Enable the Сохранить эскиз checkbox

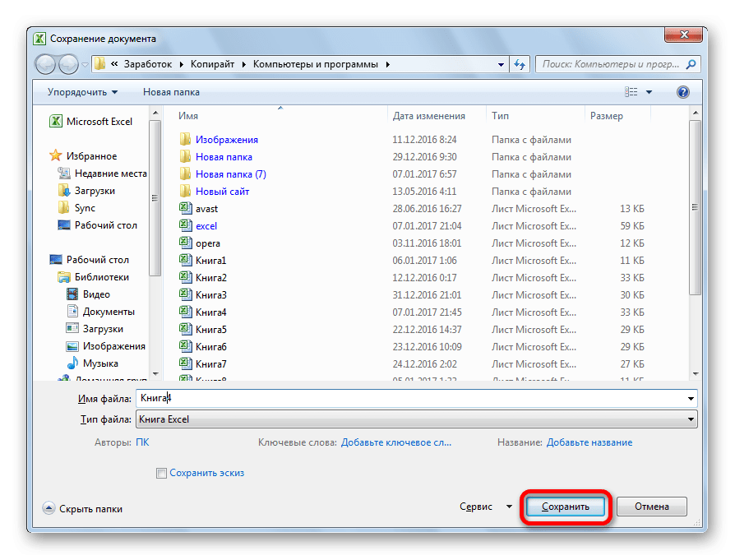[x=161, y=473]
